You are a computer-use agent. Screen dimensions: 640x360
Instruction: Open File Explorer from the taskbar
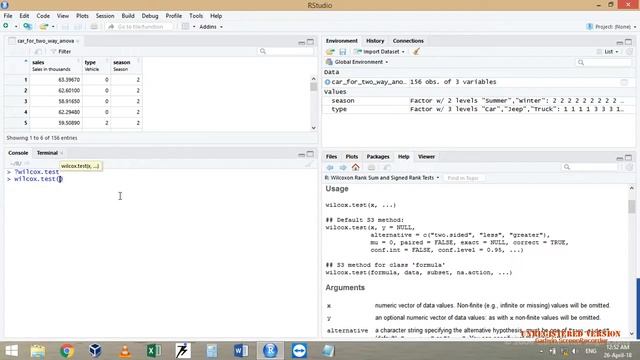point(38,351)
